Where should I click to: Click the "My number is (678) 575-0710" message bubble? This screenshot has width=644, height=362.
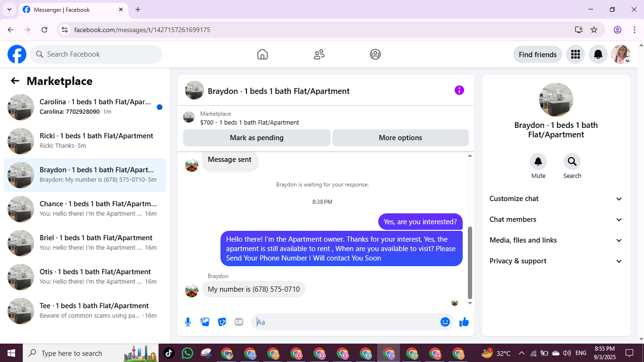click(x=254, y=289)
